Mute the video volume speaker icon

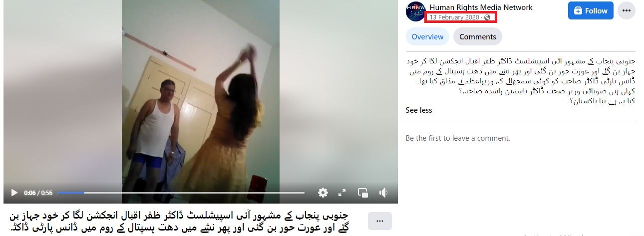point(383,193)
